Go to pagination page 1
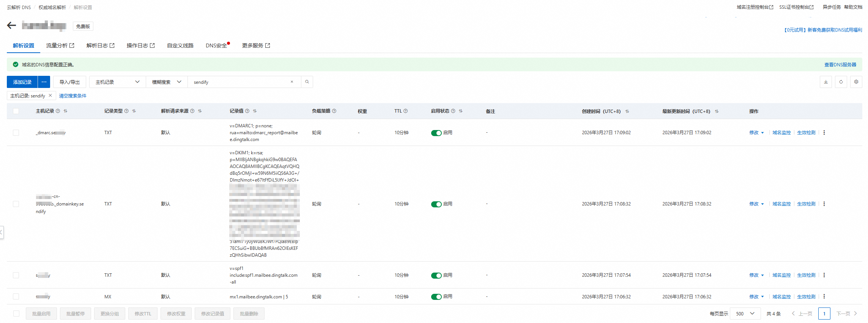Screen dimensions: 868x323 tap(824, 314)
